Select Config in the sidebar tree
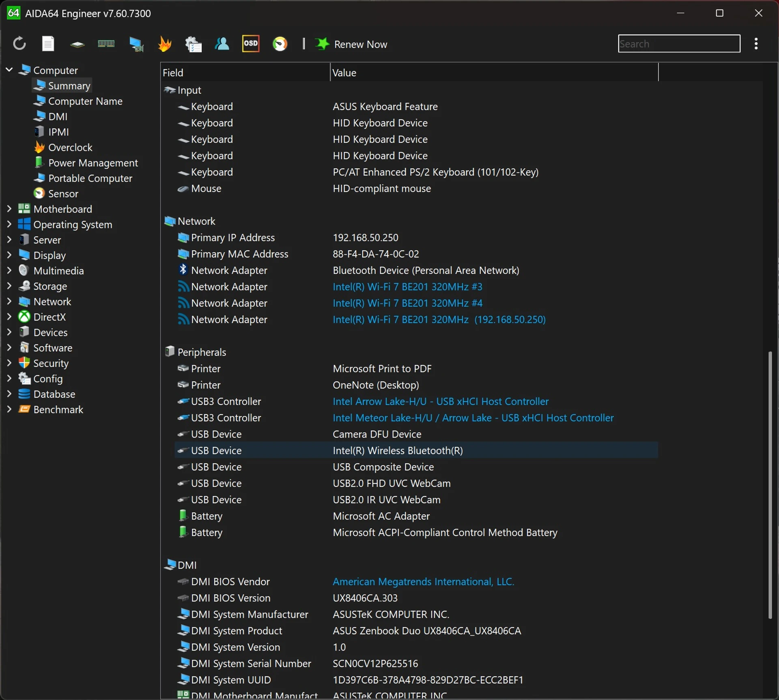Viewport: 779px width, 700px height. (41, 378)
